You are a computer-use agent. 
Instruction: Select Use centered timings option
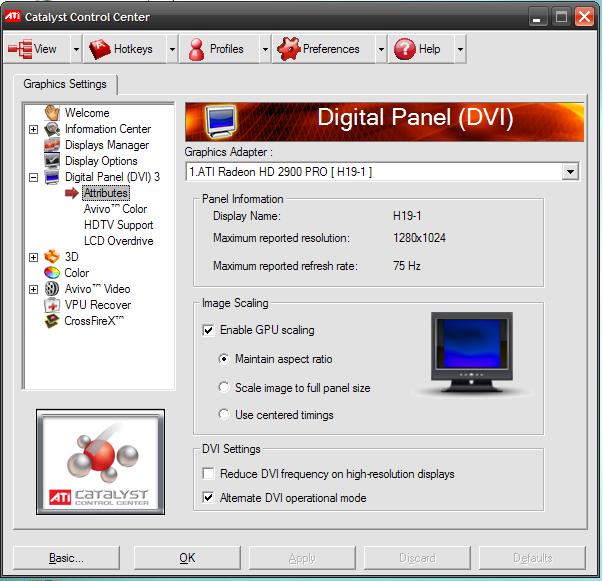pyautogui.click(x=224, y=415)
